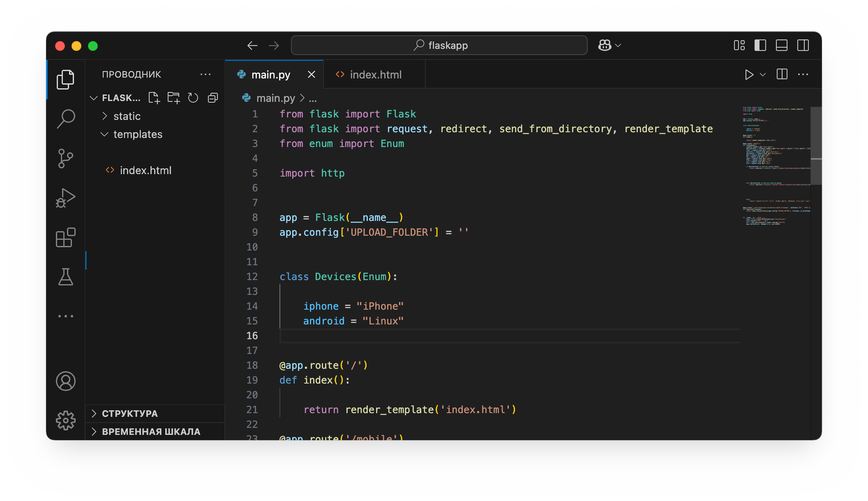Run the Python file with play button
This screenshot has height=501, width=868.
[749, 75]
